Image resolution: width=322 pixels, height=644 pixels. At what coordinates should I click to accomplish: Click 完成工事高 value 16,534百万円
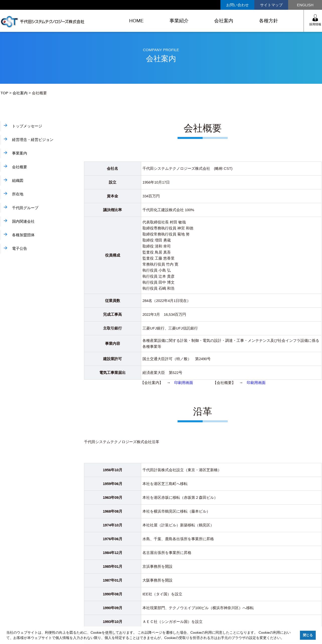tap(164, 314)
